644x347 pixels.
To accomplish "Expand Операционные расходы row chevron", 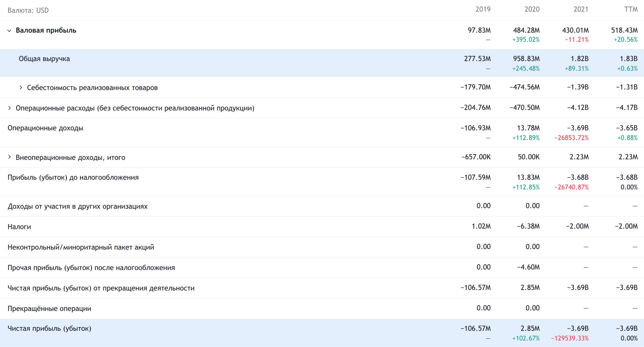I will coord(9,108).
